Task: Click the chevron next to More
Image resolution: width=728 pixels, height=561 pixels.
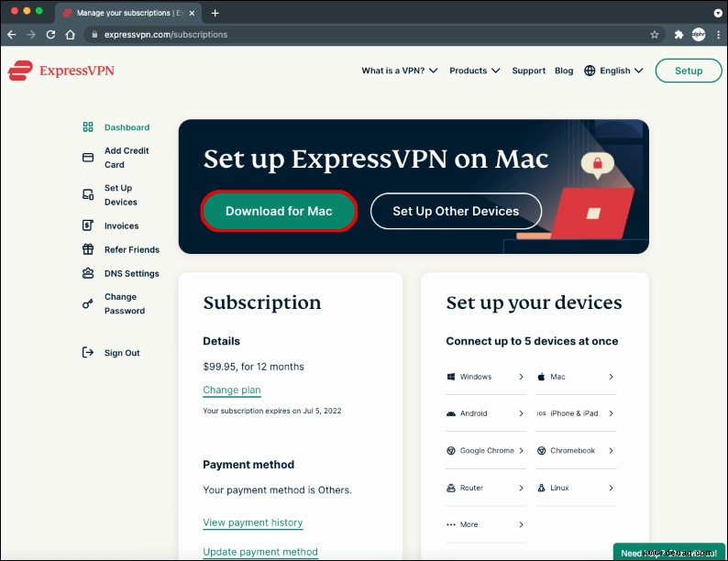Action: pos(521,524)
